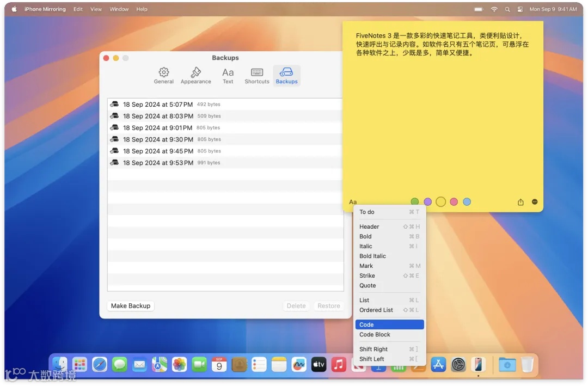
Task: Choose Header from the format menu
Action: pyautogui.click(x=389, y=226)
